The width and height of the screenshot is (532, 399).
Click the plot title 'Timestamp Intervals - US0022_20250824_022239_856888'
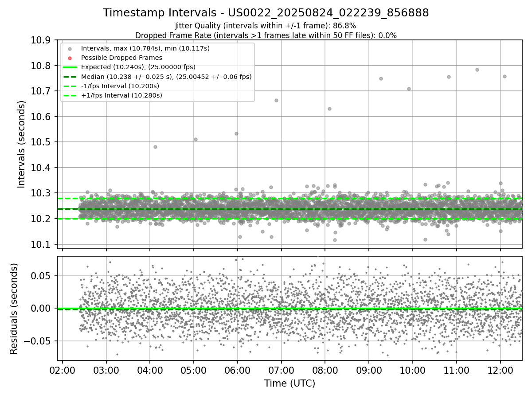point(266,13)
